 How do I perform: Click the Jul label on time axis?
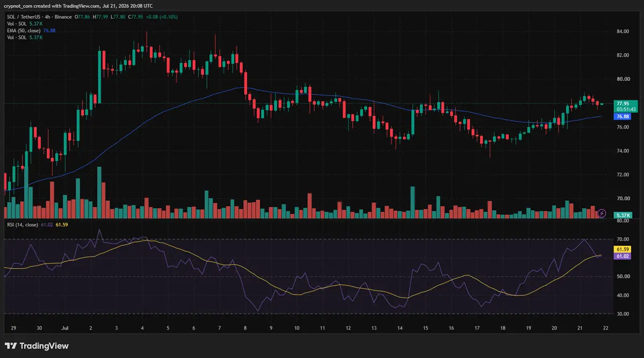(x=65, y=328)
